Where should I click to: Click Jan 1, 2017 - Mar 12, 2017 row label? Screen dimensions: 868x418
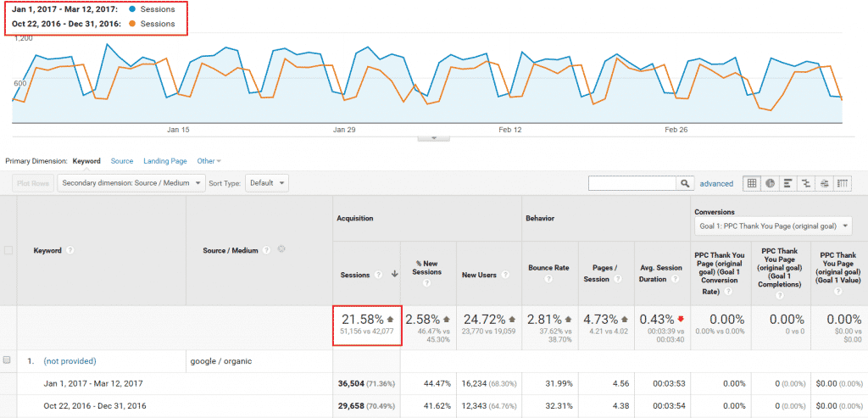95,383
